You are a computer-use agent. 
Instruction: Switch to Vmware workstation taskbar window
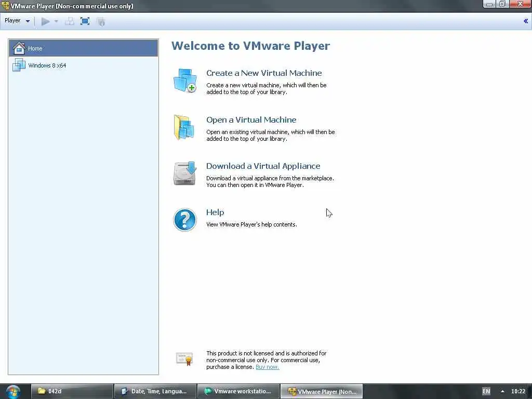tap(238, 391)
